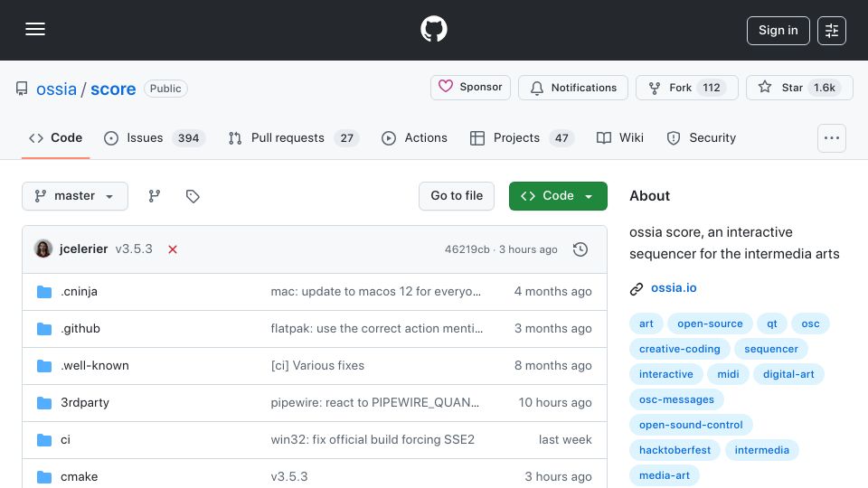This screenshot has height=488, width=868.
Task: Open the v3.5.3 latest commit message
Action: tap(134, 249)
